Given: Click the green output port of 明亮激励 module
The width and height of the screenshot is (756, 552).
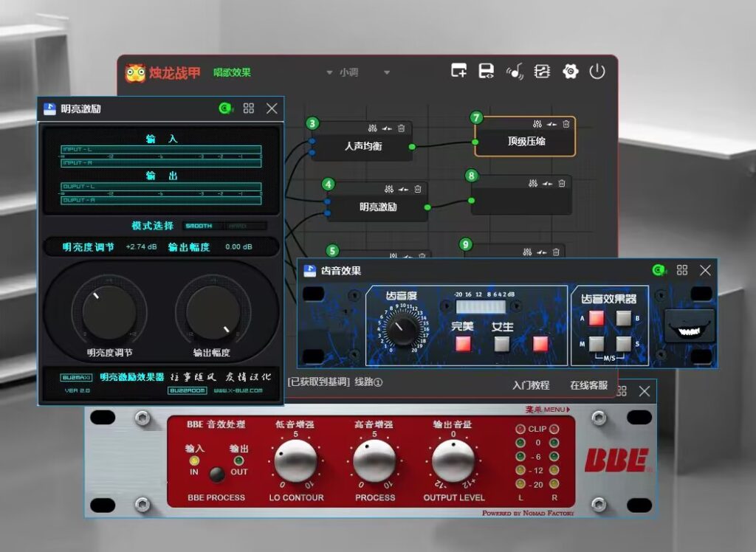Looking at the screenshot, I should click(427, 207).
